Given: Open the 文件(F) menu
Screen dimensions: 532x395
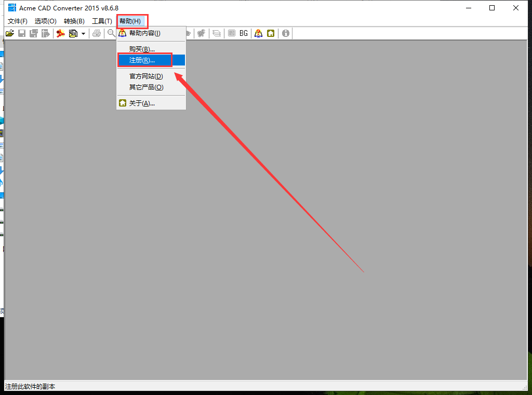Looking at the screenshot, I should point(18,21).
